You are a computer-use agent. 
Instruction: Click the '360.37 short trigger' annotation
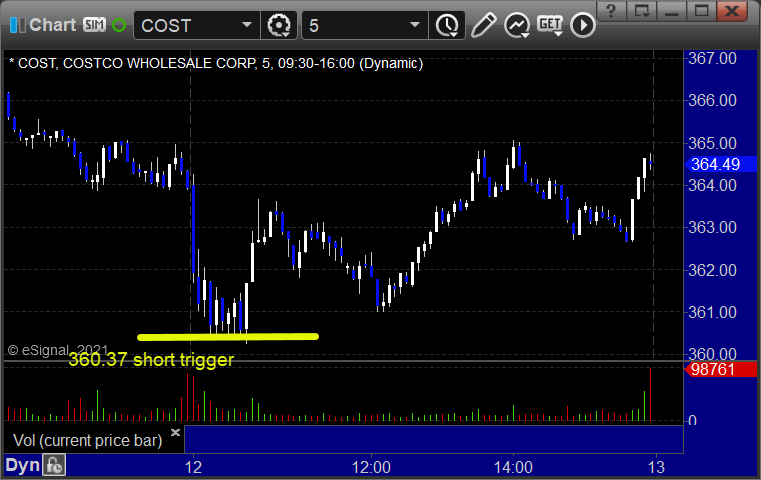point(151,360)
